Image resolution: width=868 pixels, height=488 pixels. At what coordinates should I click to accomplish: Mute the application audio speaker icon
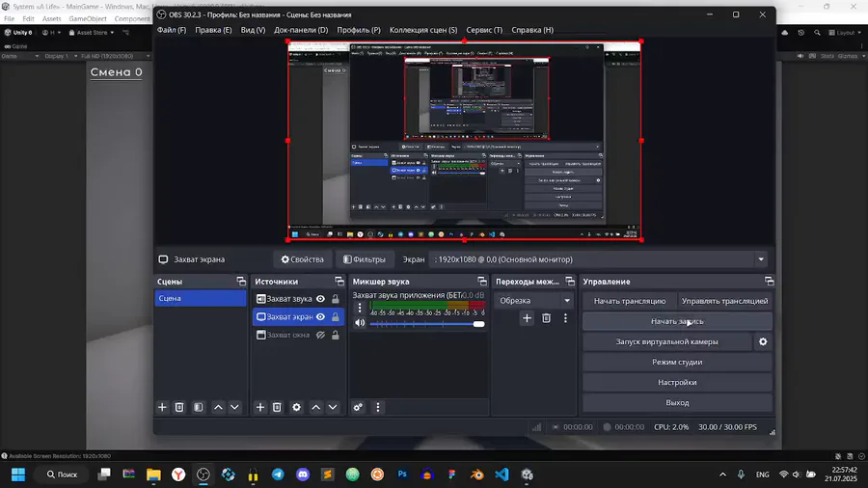pyautogui.click(x=360, y=322)
